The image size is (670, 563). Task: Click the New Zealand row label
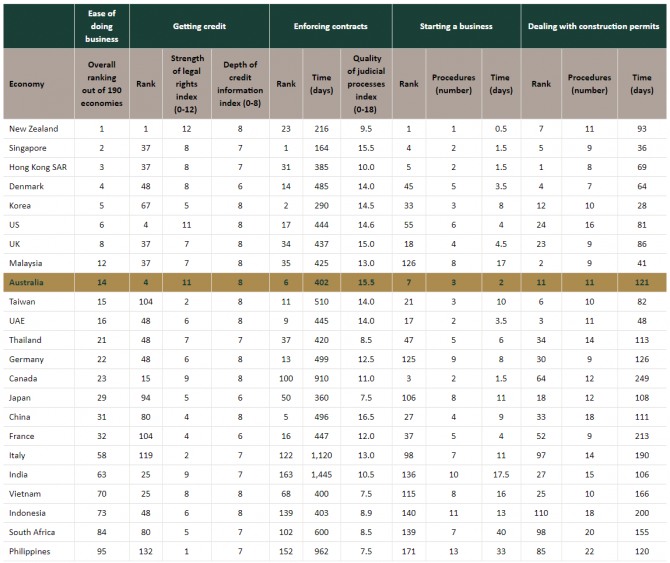(34, 130)
